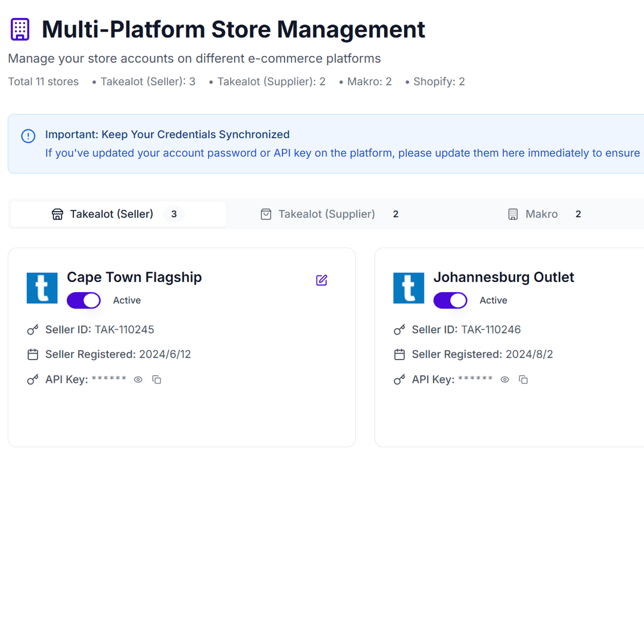Click the storefront icon on Takealot (Seller) tab
The width and height of the screenshot is (644, 644).
[x=57, y=215]
